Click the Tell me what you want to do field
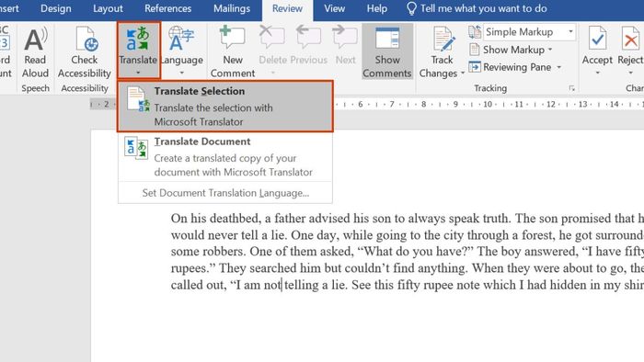Screen dimensions: 644x362 [x=483, y=8]
